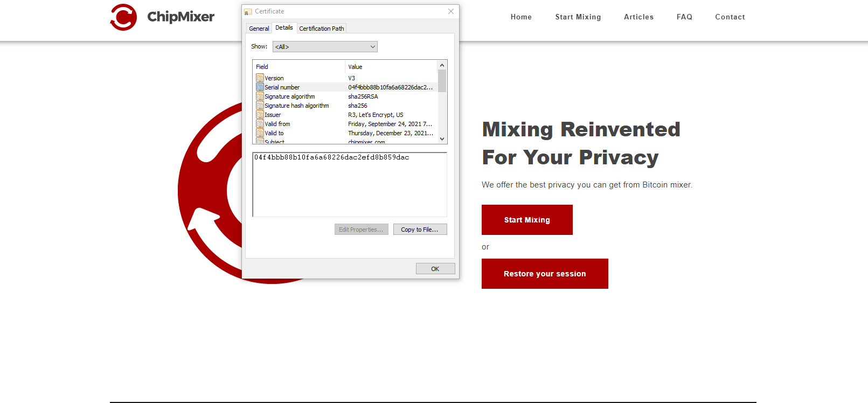Viewport: 868px width, 403px height.
Task: Open Start Mixing in the navigation bar
Action: (578, 17)
